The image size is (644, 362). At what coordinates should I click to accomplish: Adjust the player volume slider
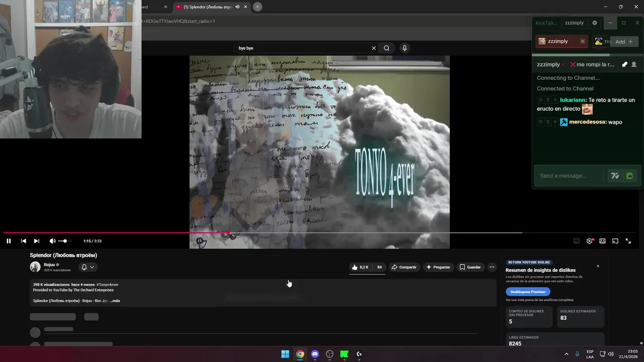(x=65, y=241)
